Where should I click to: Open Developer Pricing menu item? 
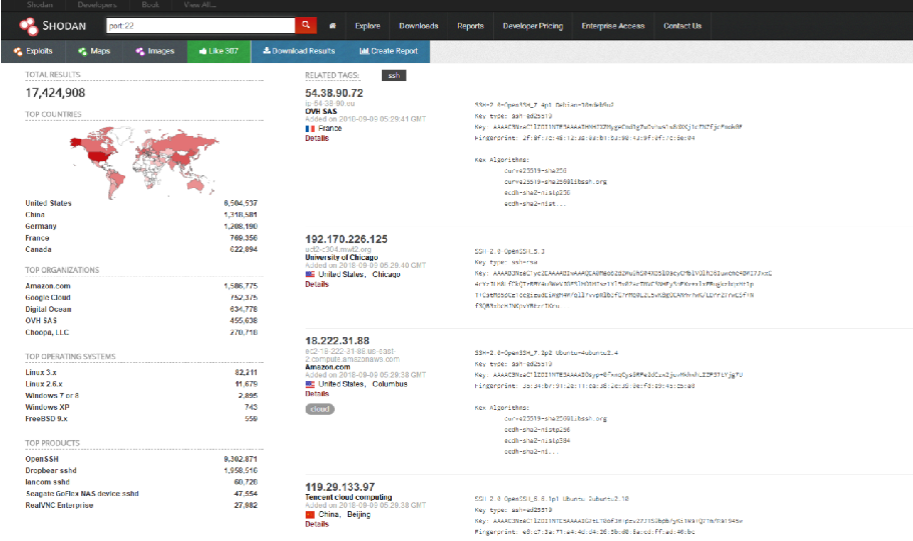click(533, 26)
